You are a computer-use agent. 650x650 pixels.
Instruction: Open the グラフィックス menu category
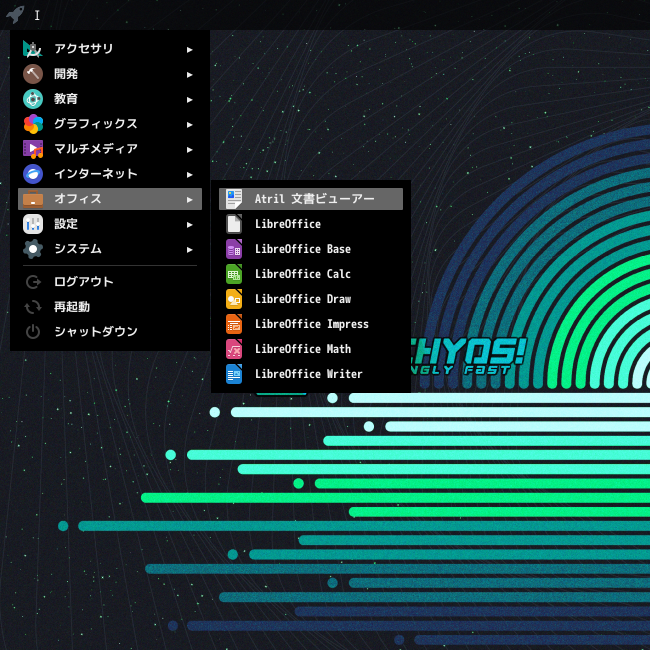coord(110,124)
